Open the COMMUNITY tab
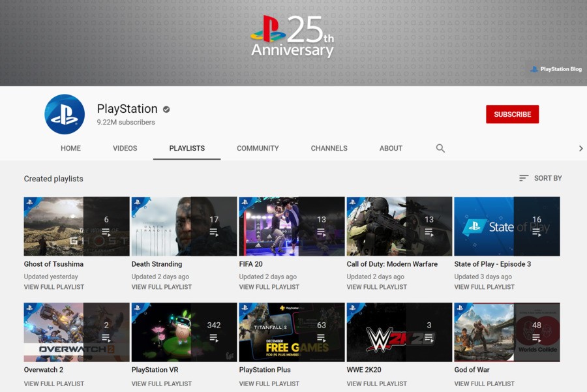Viewport: 587px width, 392px height. (x=258, y=148)
